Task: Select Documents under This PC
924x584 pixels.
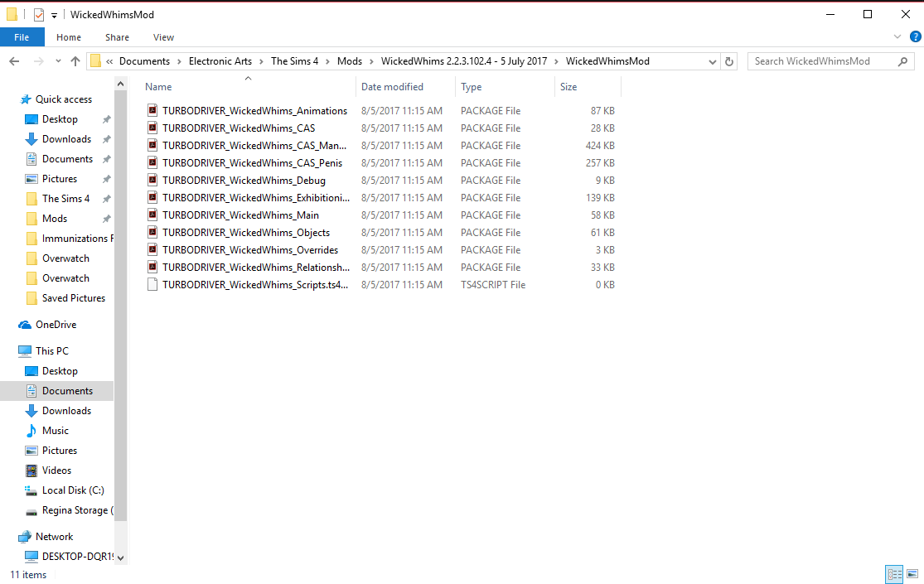Action: [x=67, y=391]
